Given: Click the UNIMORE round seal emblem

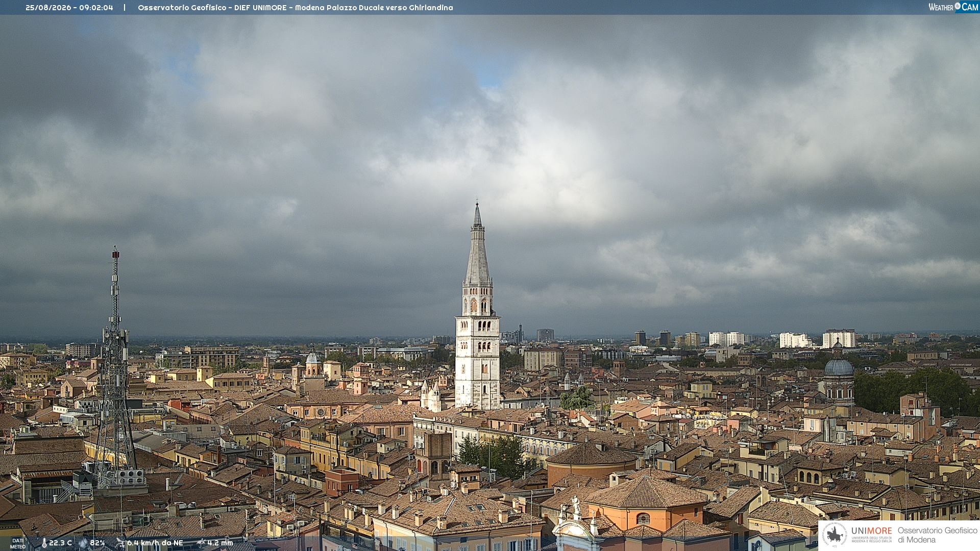Looking at the screenshot, I should [835, 535].
